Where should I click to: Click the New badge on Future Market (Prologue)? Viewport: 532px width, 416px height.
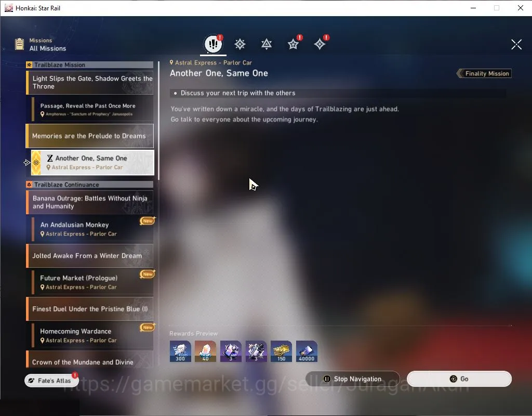click(147, 274)
